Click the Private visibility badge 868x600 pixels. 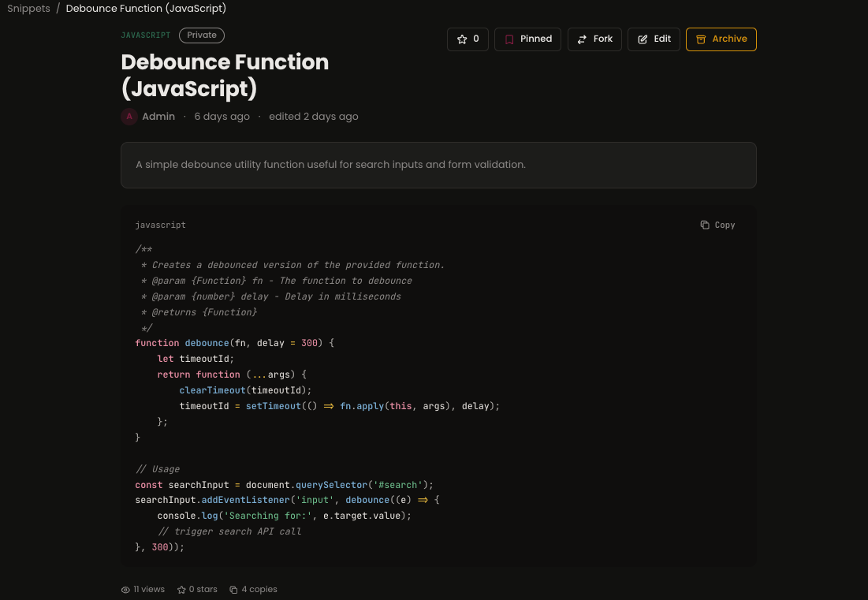[x=201, y=35]
